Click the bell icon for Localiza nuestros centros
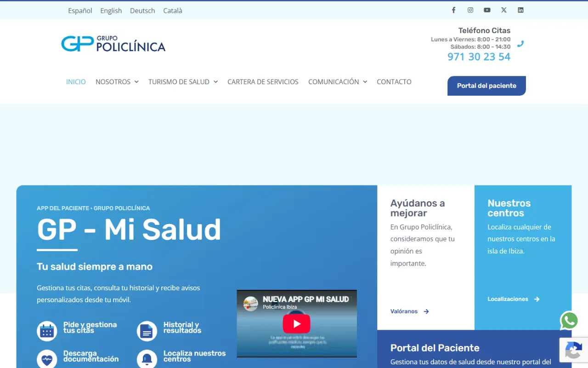588x368 pixels. pos(147,359)
